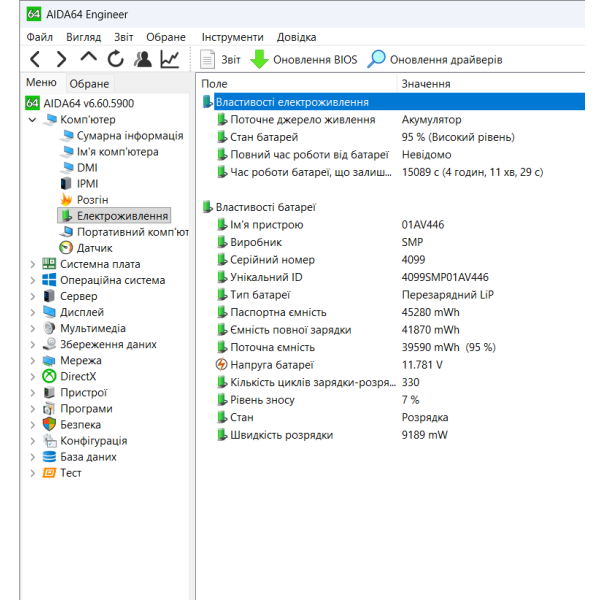Click the Датчик gauge icon
This screenshot has height=600, width=600.
coord(66,248)
